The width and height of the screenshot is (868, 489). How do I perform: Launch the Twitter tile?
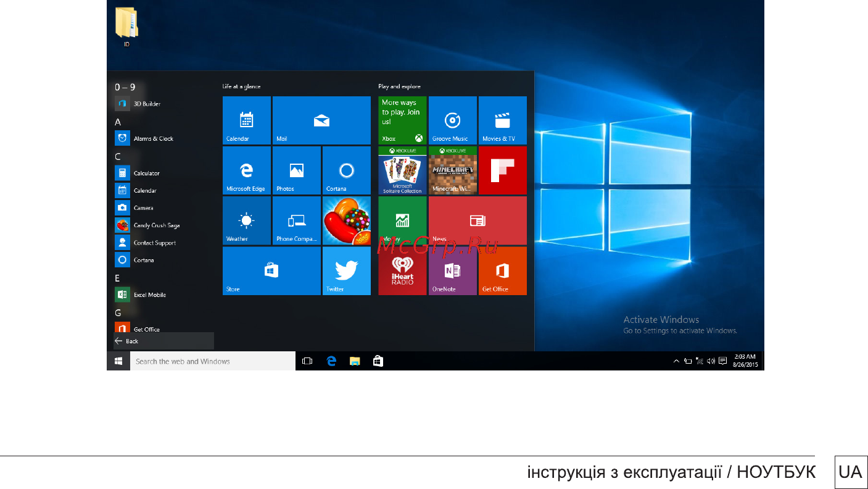[347, 270]
